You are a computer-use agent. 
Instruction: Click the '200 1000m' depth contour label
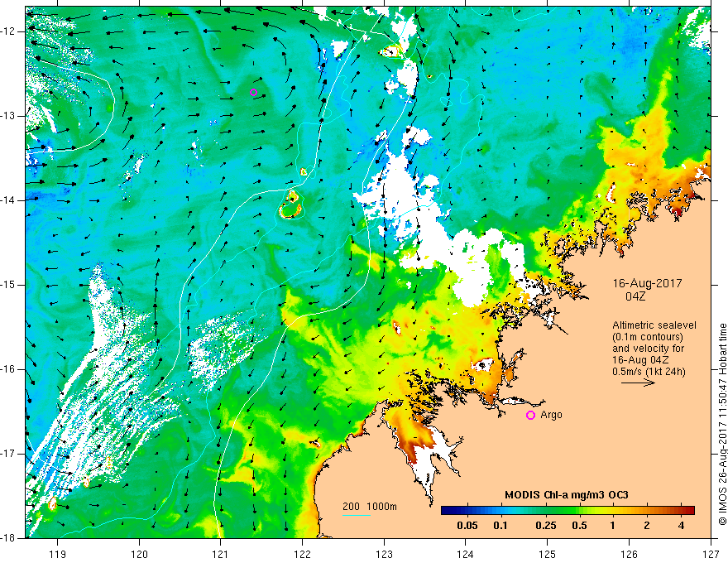click(x=370, y=507)
